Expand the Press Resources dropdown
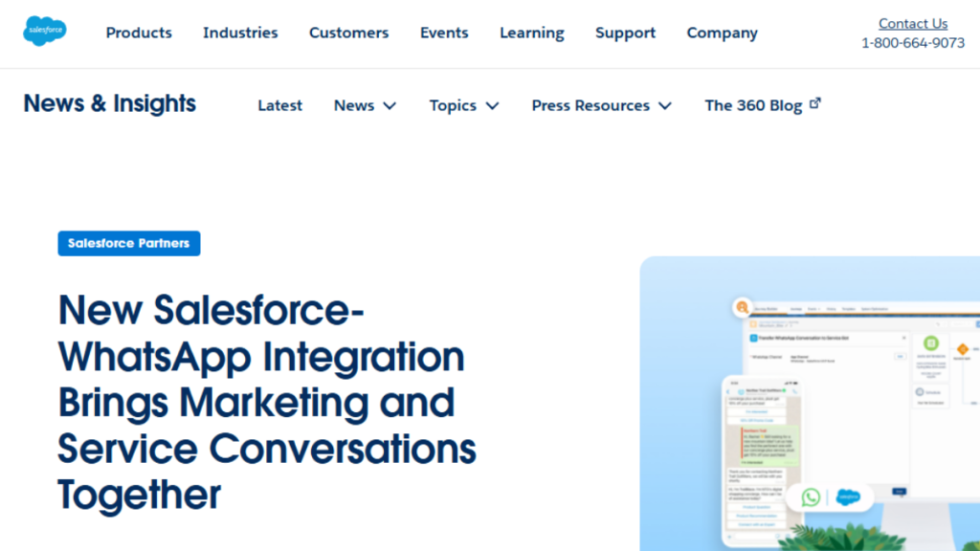 601,105
